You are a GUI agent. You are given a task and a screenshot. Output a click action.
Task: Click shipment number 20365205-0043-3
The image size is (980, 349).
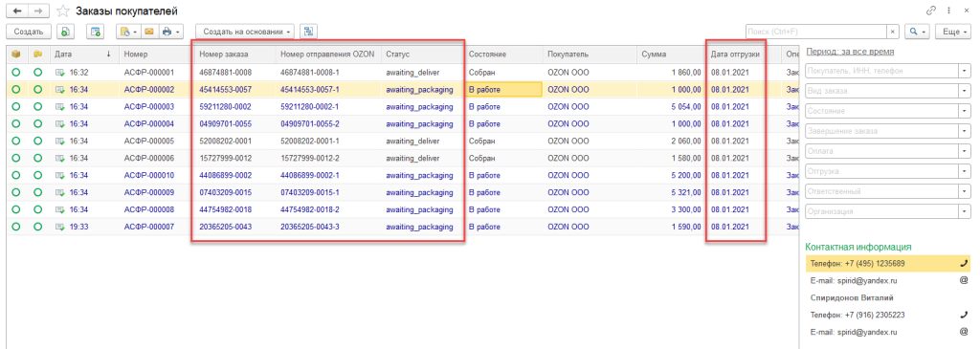pos(310,226)
